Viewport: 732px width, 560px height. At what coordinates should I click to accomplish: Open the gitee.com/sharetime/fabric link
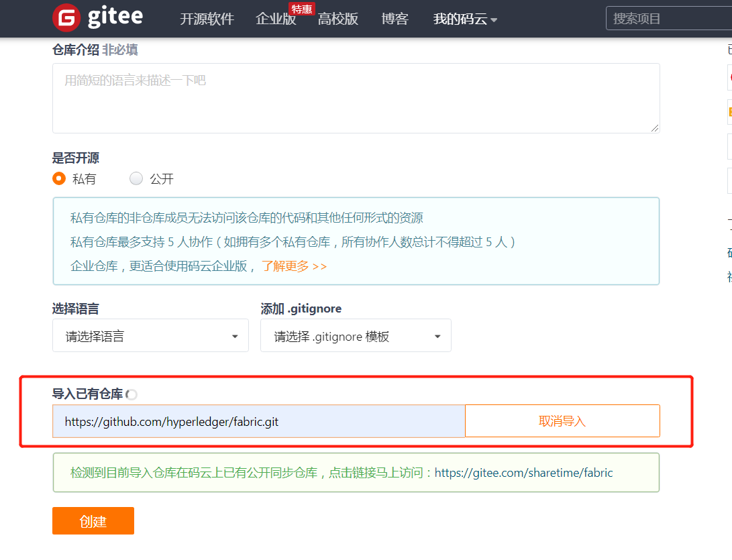coord(523,473)
